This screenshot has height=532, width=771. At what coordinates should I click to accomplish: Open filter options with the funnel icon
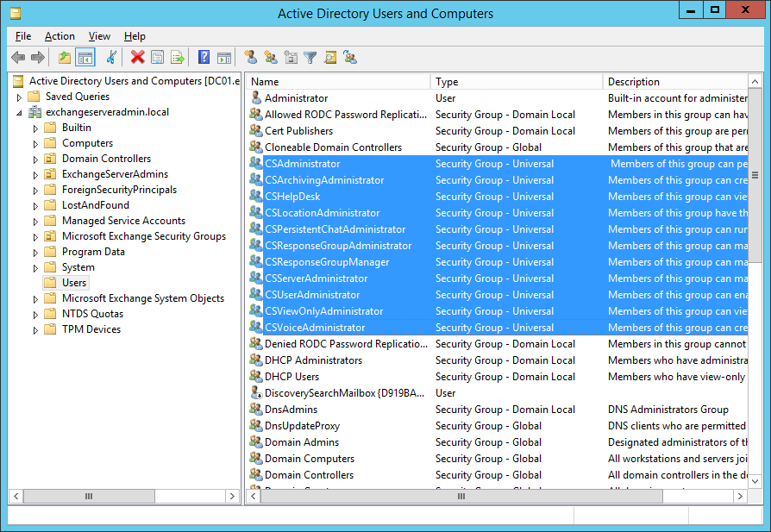coord(310,58)
